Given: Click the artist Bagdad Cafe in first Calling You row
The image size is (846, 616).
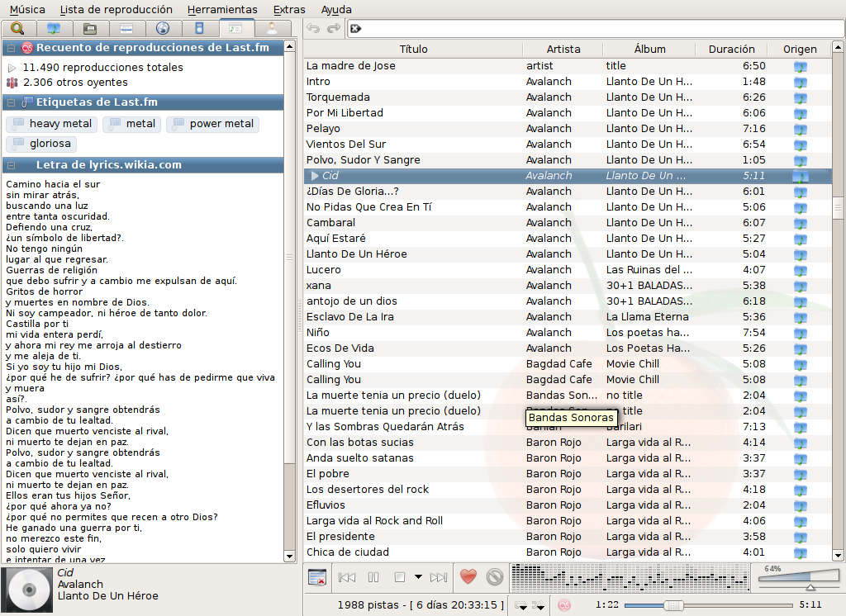Looking at the screenshot, I should click(x=559, y=363).
